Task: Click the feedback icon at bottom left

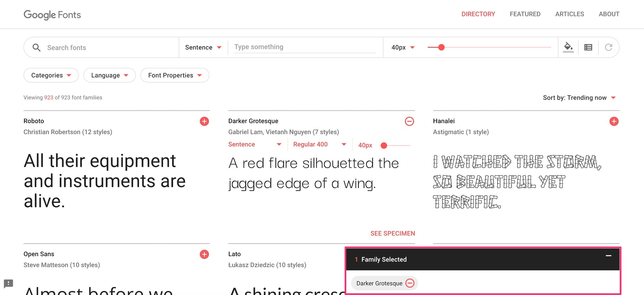Action: [x=8, y=283]
